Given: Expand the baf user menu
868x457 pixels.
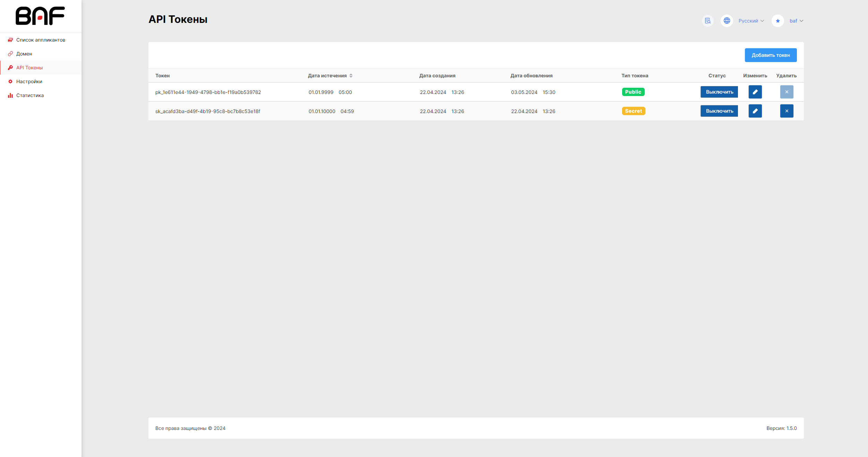Looking at the screenshot, I should pos(796,21).
